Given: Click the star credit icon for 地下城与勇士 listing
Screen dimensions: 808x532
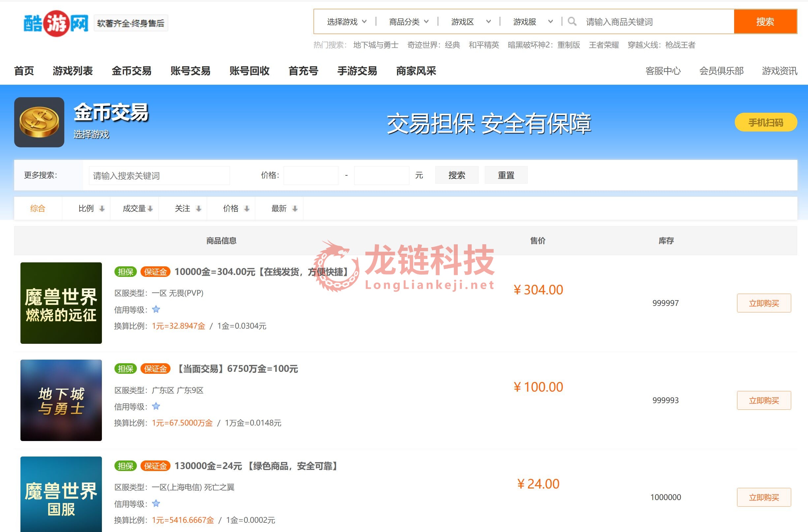Looking at the screenshot, I should 156,406.
